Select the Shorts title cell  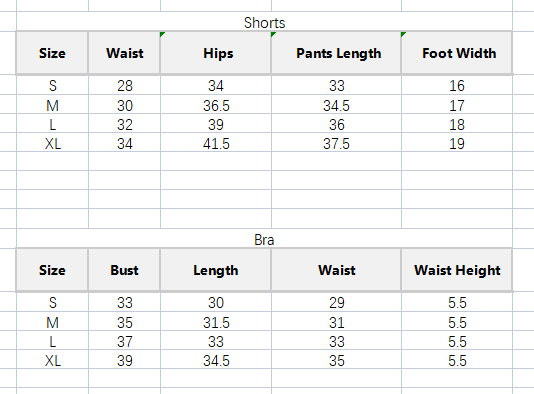(264, 22)
